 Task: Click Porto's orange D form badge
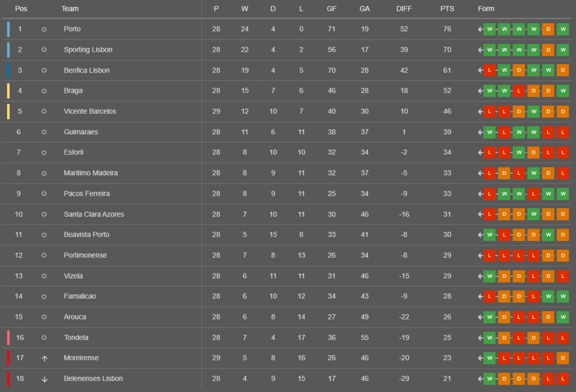(548, 29)
